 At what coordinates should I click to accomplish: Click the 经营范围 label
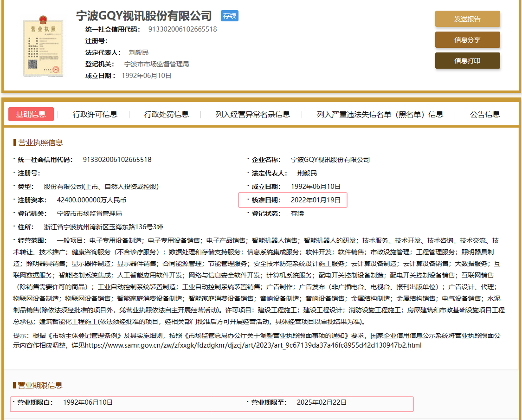32,240
